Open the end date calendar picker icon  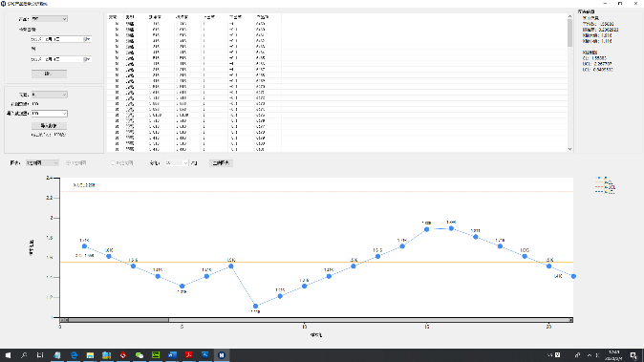coord(87,59)
